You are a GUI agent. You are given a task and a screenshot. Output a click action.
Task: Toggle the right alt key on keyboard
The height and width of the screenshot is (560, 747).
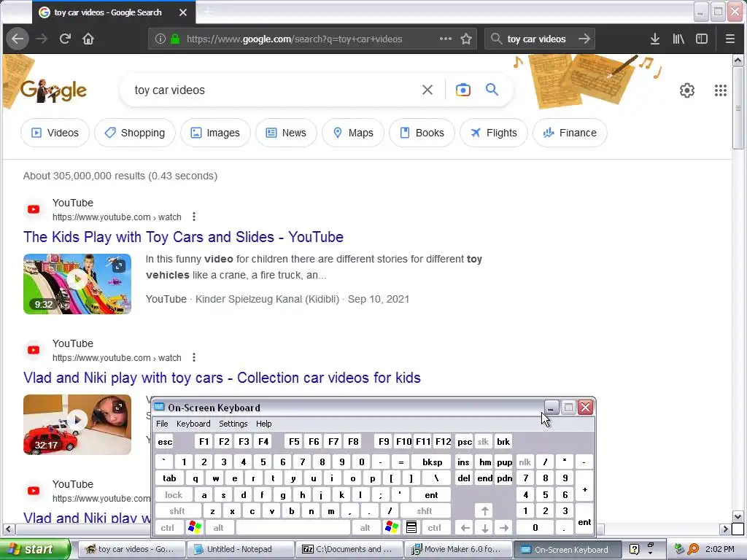(365, 527)
